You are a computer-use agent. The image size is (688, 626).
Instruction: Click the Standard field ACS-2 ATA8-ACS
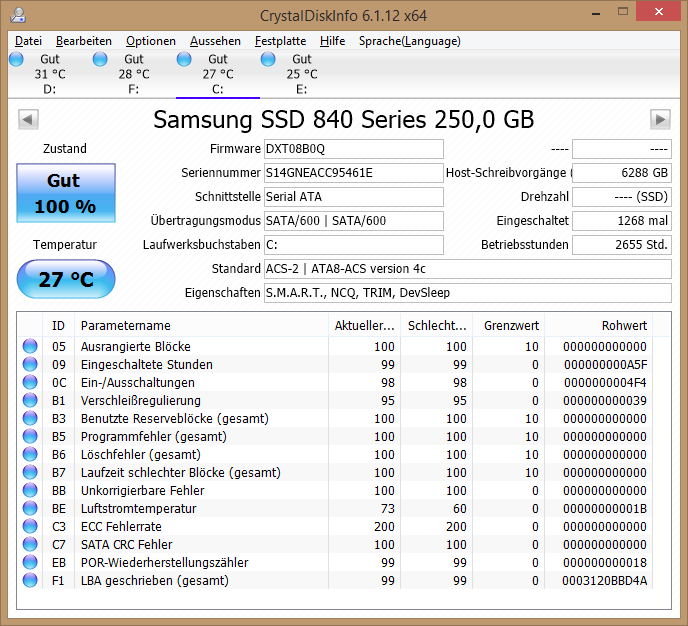[468, 269]
